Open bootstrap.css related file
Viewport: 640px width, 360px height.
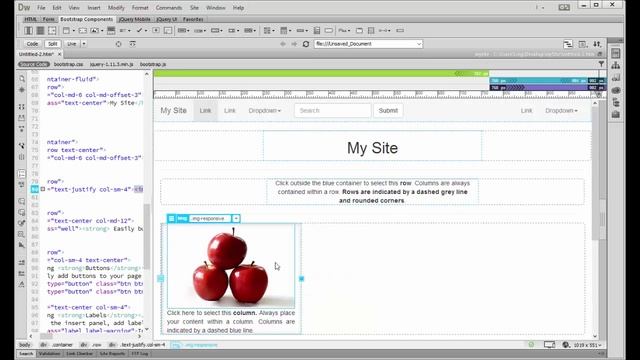[x=68, y=64]
